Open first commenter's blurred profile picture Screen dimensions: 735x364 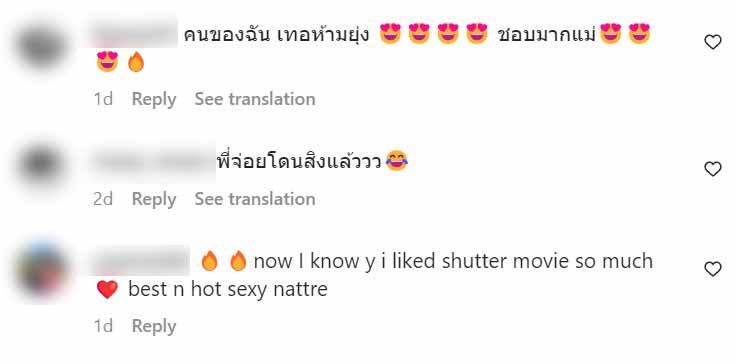(x=41, y=46)
